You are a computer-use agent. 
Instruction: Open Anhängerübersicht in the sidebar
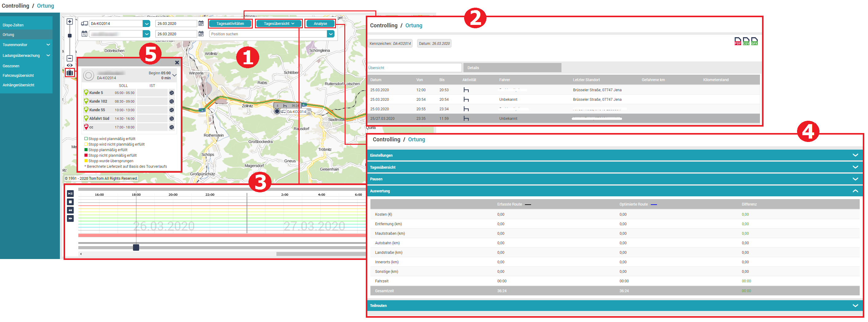(x=18, y=85)
